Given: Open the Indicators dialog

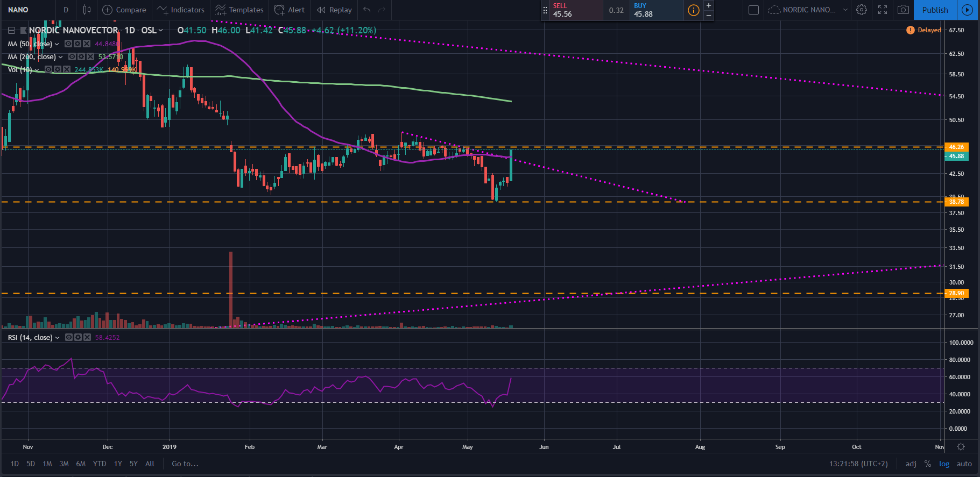Looking at the screenshot, I should (x=181, y=10).
